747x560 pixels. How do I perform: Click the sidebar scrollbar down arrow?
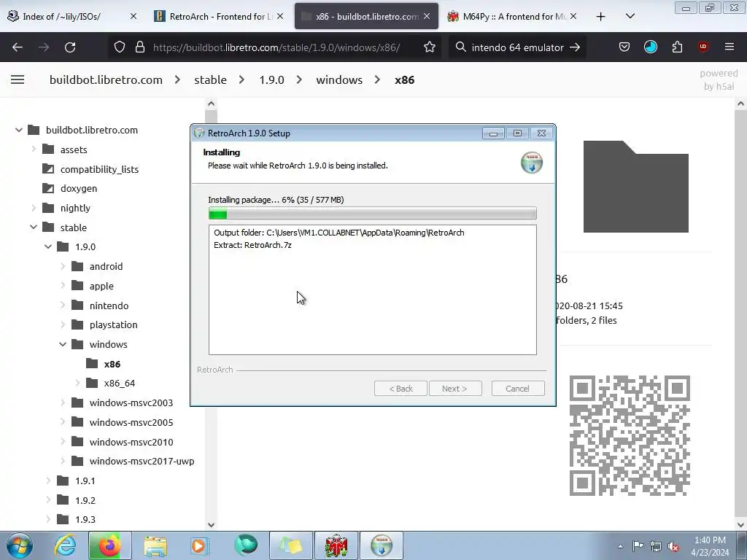211,525
